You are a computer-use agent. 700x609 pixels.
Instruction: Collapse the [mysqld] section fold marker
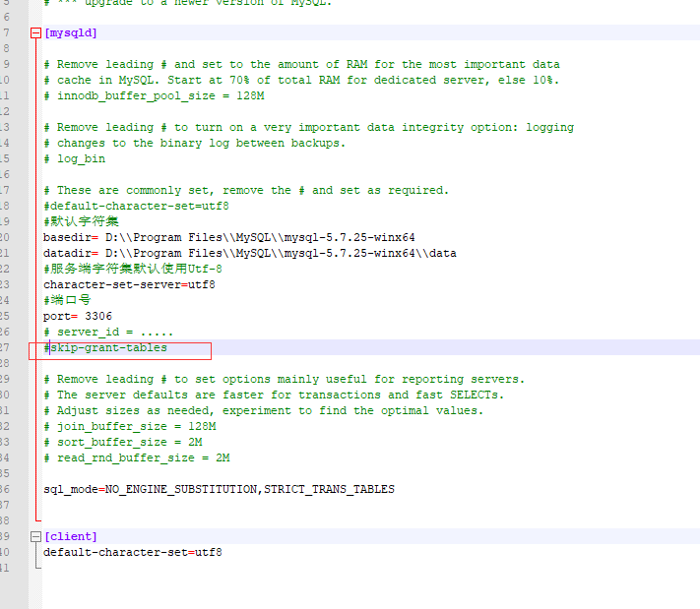tap(35, 33)
